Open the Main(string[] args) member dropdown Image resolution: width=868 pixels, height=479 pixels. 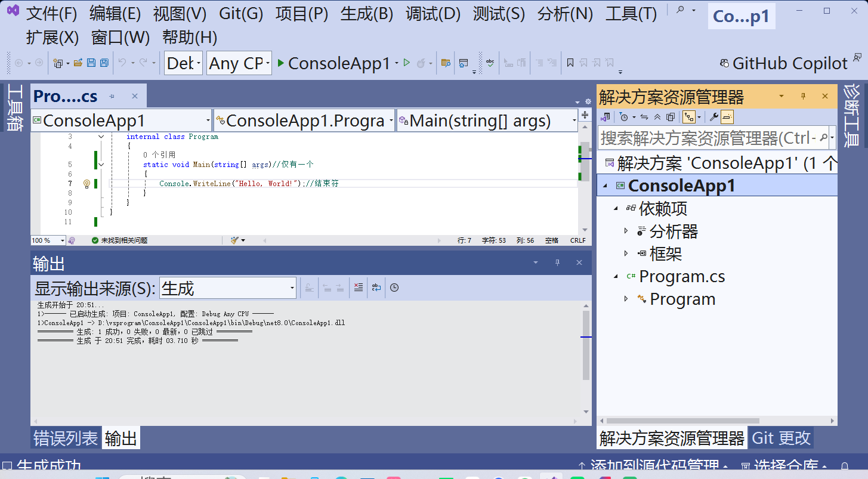coord(487,120)
